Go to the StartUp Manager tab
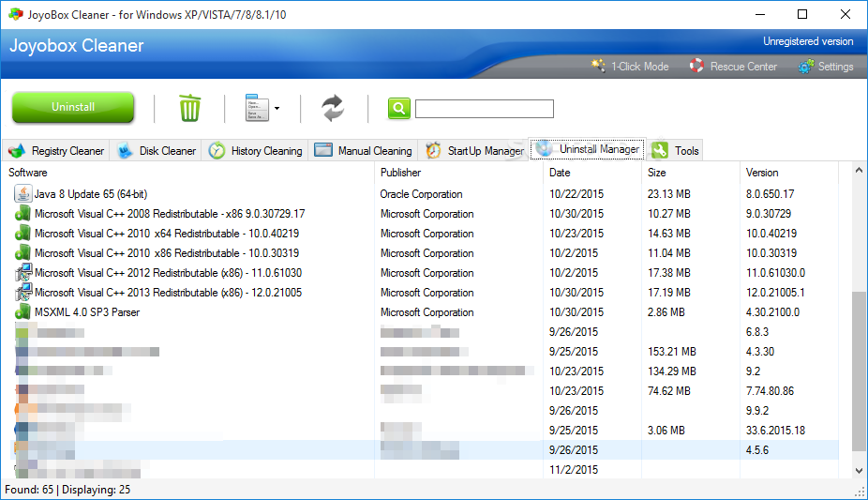 475,151
